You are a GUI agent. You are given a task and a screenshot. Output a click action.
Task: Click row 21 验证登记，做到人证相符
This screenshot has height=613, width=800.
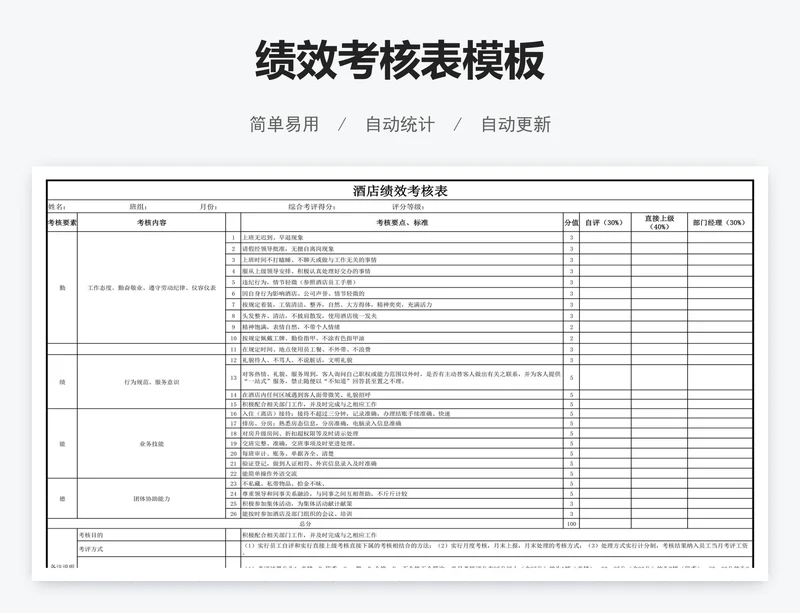(x=402, y=463)
